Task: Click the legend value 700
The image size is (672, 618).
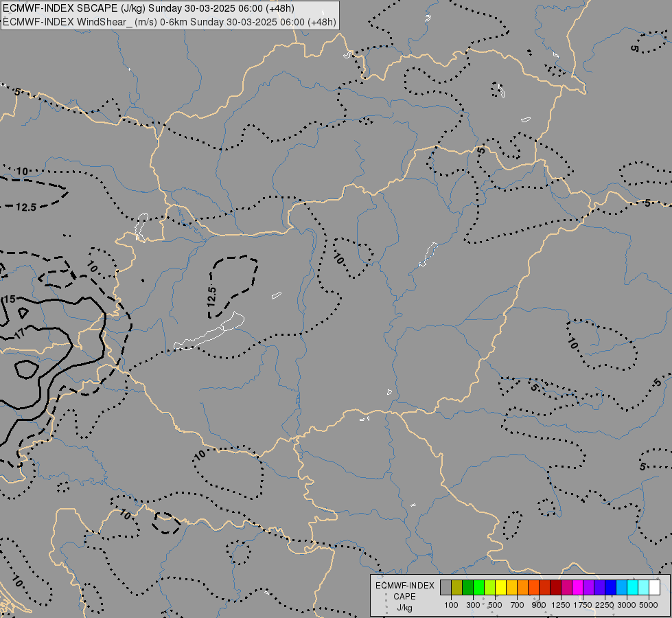Action: 518,605
